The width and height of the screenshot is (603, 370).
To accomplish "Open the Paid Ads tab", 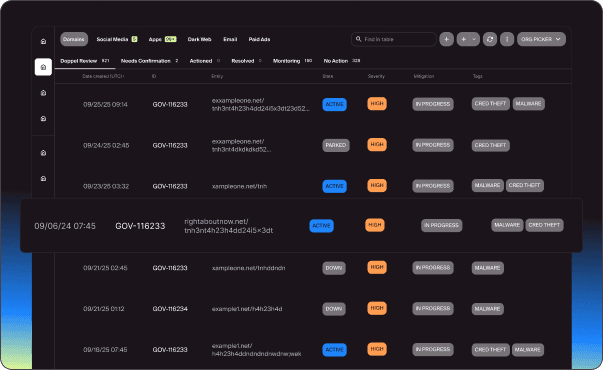I will point(259,39).
